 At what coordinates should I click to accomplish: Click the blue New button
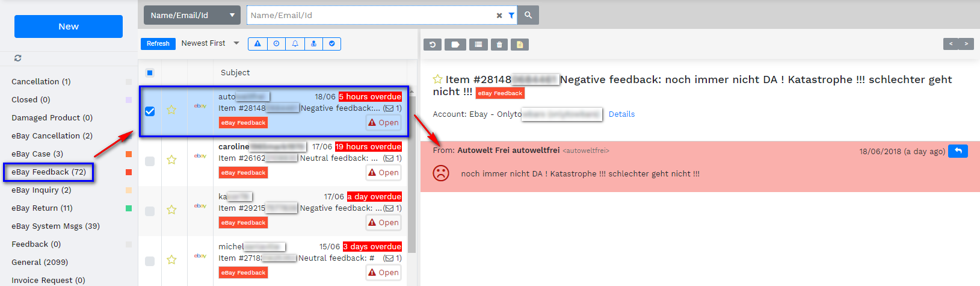[69, 26]
